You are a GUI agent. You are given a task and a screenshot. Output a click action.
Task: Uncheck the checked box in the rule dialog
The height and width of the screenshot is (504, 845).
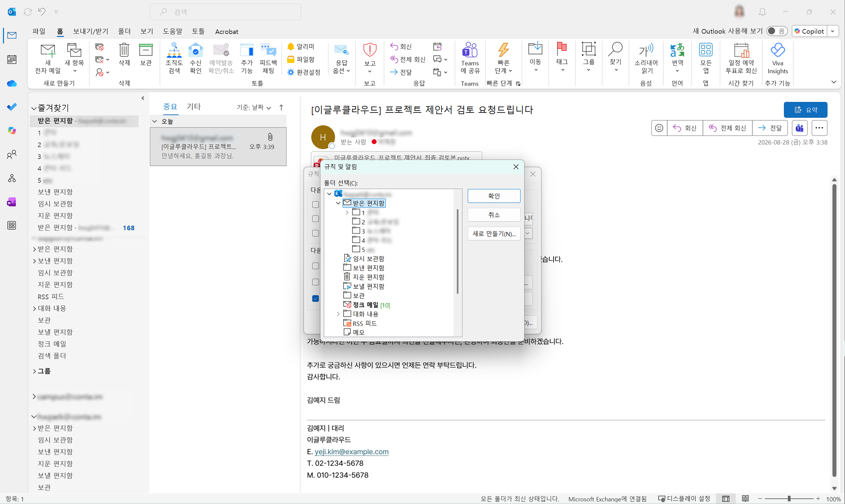(x=316, y=299)
